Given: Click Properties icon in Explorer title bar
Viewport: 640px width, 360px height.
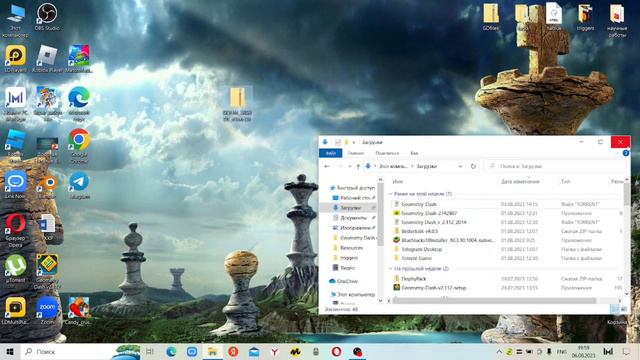Looking at the screenshot, I should (x=338, y=142).
